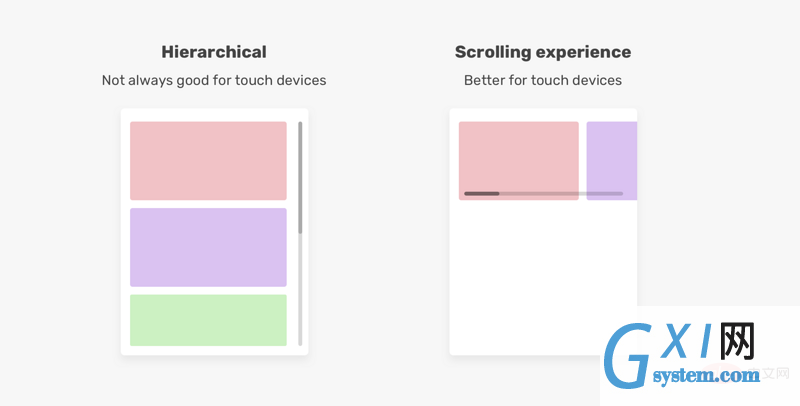This screenshot has height=406, width=800.
Task: Open the system.com watermark link
Action: (x=706, y=376)
